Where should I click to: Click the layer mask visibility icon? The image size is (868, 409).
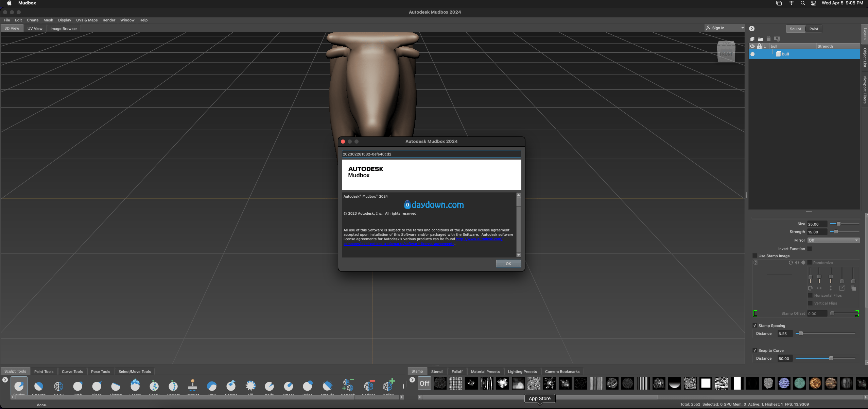[777, 39]
